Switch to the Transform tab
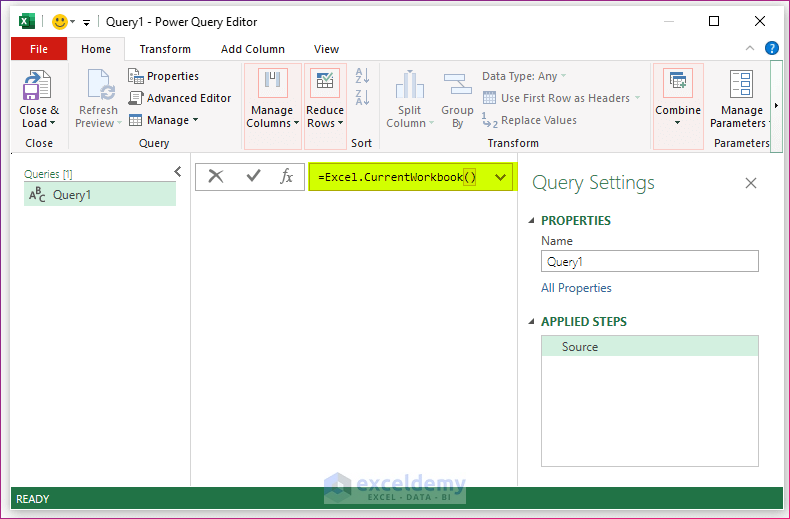The width and height of the screenshot is (790, 519). pos(165,49)
